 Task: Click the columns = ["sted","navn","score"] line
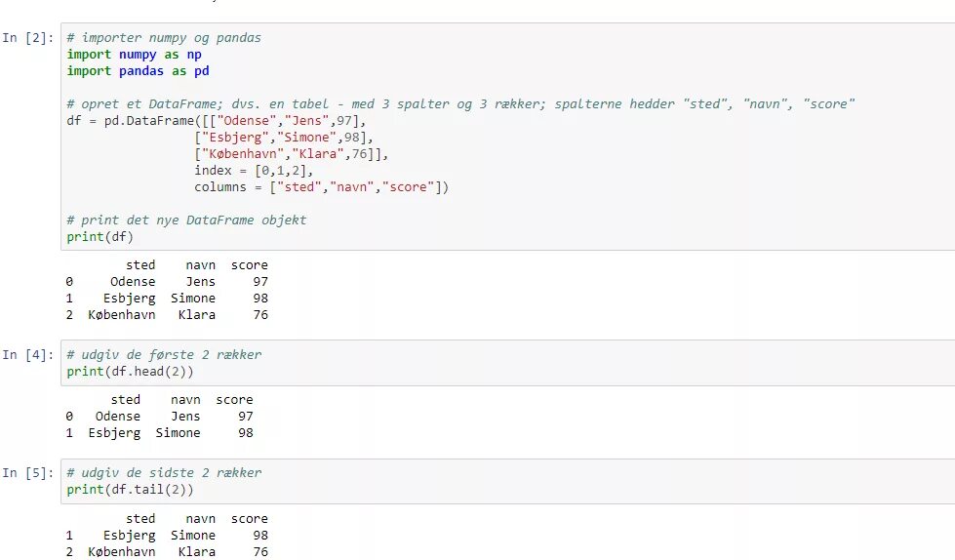[321, 186]
